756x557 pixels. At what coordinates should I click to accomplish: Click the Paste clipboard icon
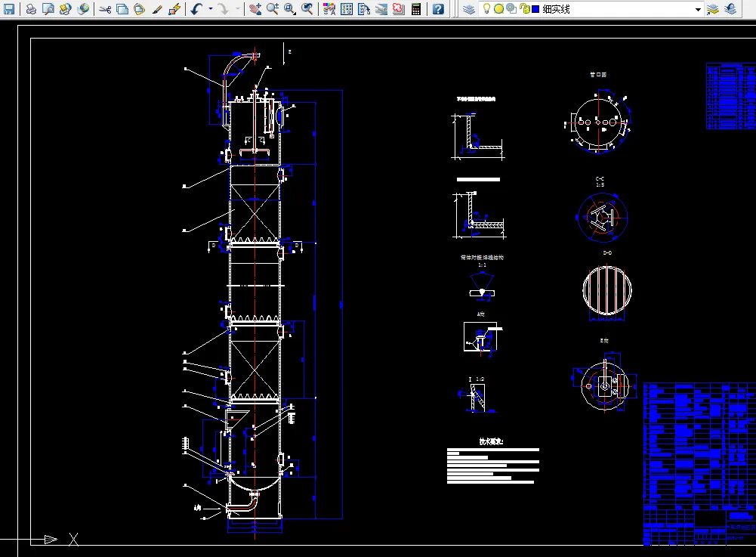click(139, 8)
